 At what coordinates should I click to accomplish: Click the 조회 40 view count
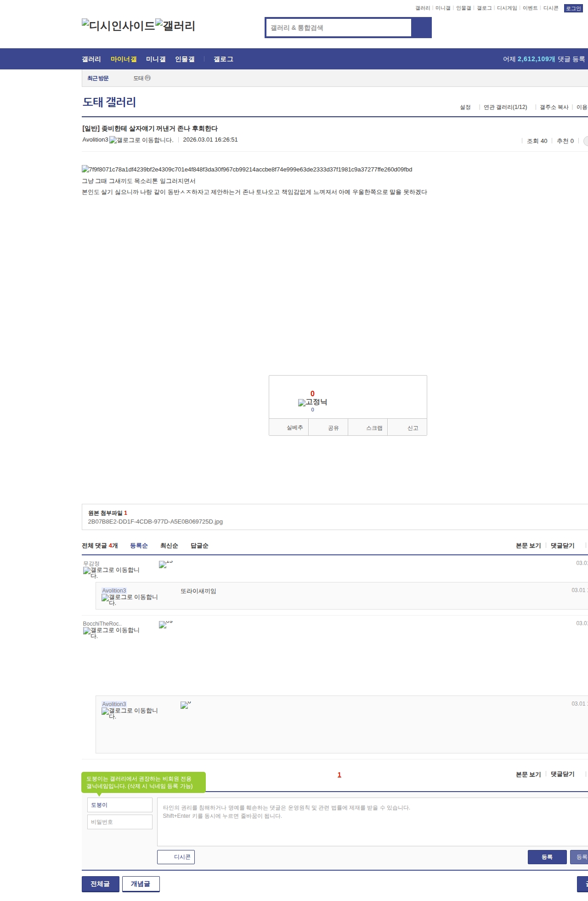click(x=537, y=141)
